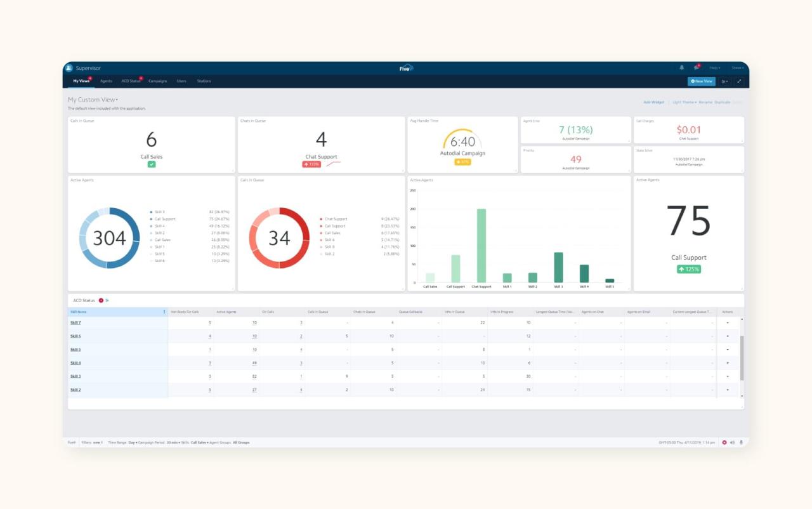Click the filter icon beside ACD Status
The height and width of the screenshot is (509, 812).
pyautogui.click(x=107, y=300)
